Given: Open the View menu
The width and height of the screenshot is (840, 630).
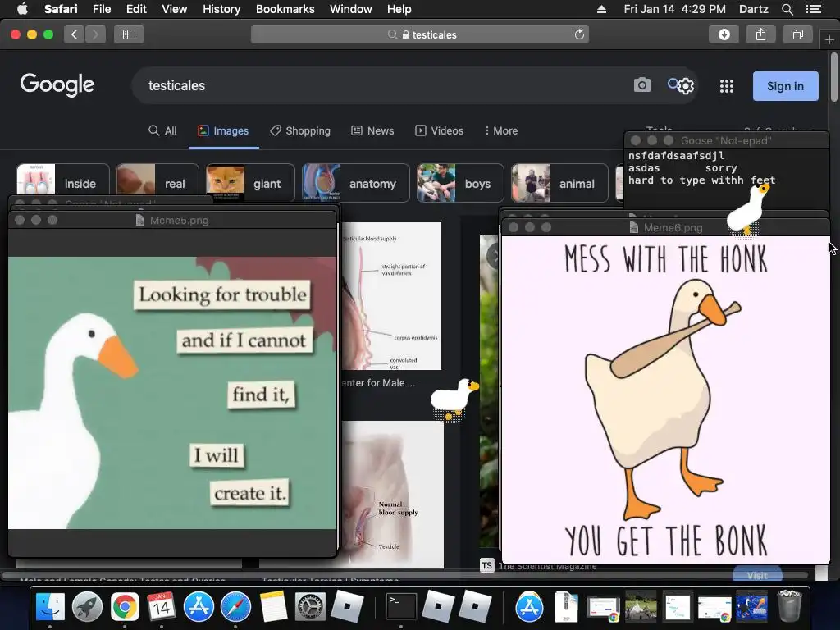Looking at the screenshot, I should tap(175, 9).
